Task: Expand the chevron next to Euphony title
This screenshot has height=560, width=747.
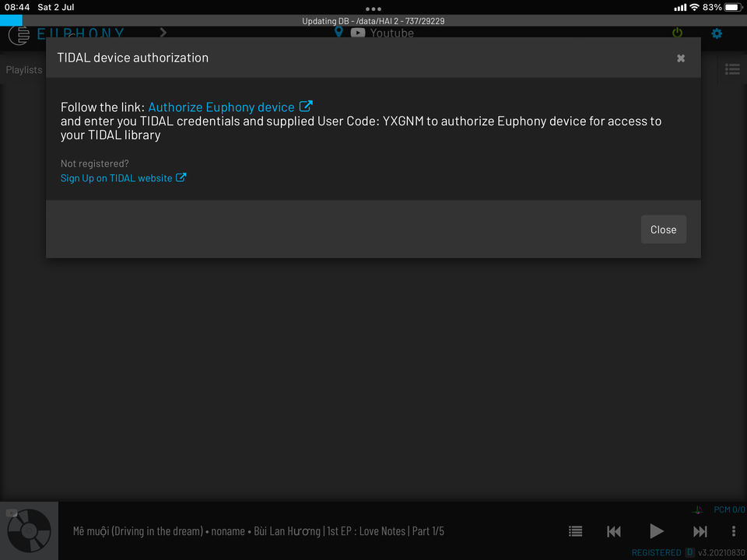Action: pos(163,33)
